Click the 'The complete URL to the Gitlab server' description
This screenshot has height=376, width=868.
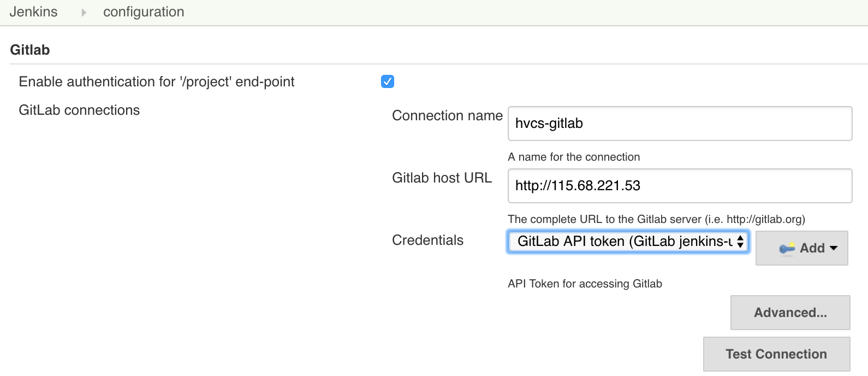coord(656,219)
